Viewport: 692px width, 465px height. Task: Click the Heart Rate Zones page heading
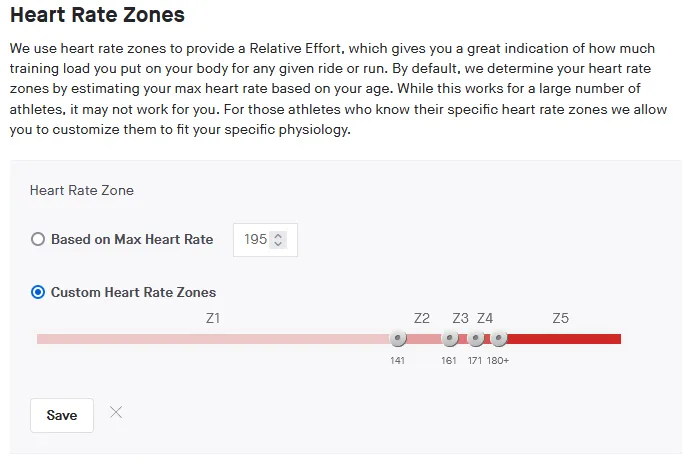(97, 15)
